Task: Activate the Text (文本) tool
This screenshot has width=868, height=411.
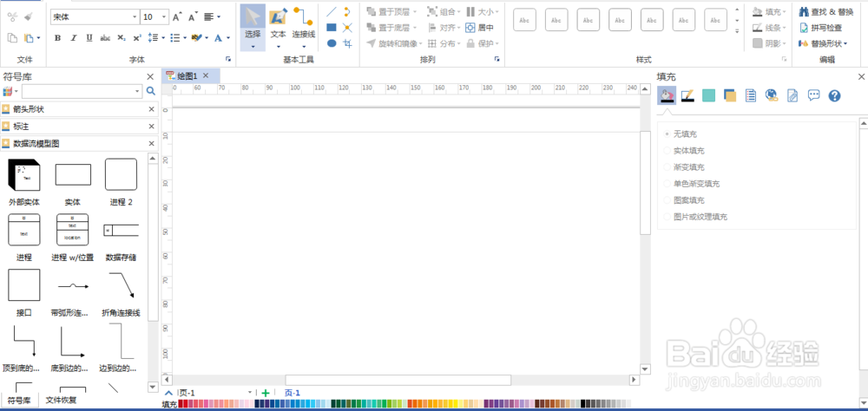Action: click(278, 27)
